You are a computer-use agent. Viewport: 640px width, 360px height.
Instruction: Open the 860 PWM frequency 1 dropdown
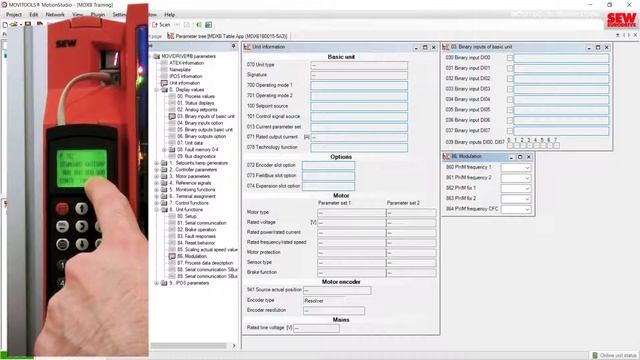(527, 168)
